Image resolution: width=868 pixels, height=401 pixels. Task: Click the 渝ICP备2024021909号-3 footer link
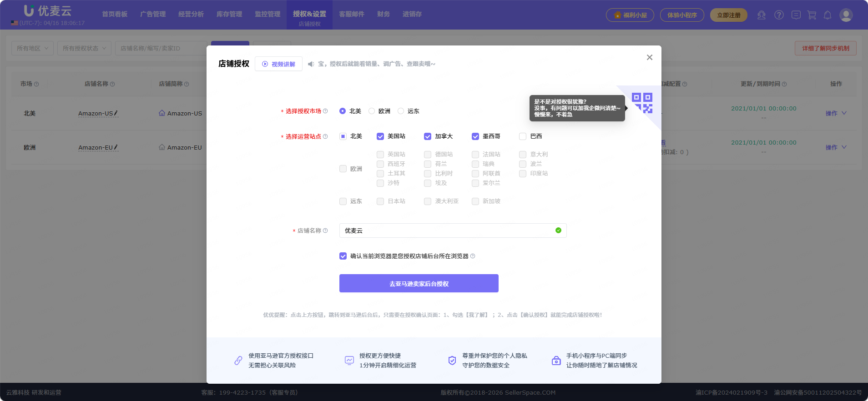[x=732, y=392]
